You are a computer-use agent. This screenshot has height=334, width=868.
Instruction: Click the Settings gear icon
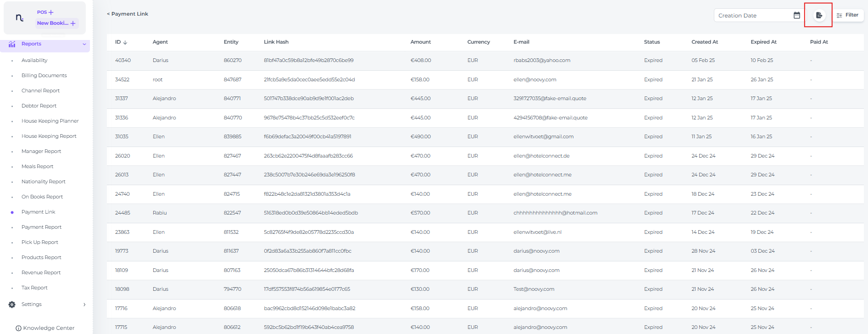pos(12,305)
